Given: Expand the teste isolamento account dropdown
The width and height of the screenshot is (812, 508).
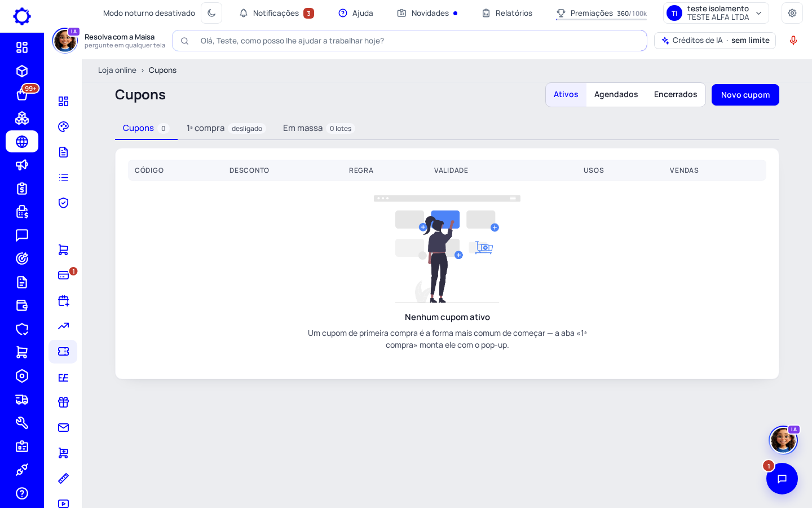Looking at the screenshot, I should click(x=716, y=13).
